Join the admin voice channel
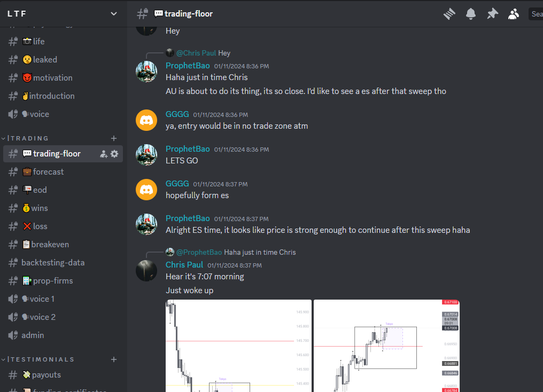The height and width of the screenshot is (392, 543). pyautogui.click(x=63, y=335)
